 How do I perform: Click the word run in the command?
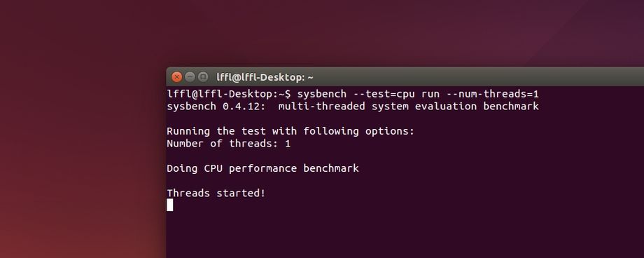click(430, 95)
